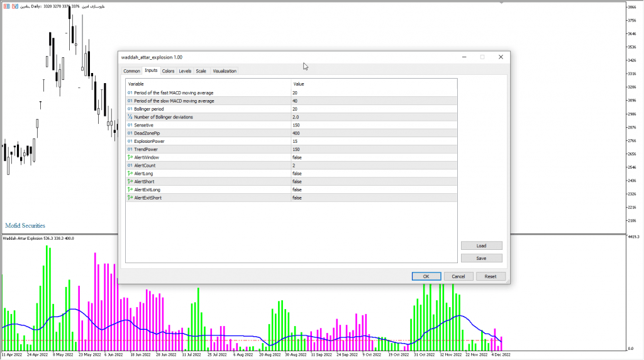Click the chart icon in the top-left corner
Image resolution: width=644 pixels, height=360 pixels.
pyautogui.click(x=6, y=6)
